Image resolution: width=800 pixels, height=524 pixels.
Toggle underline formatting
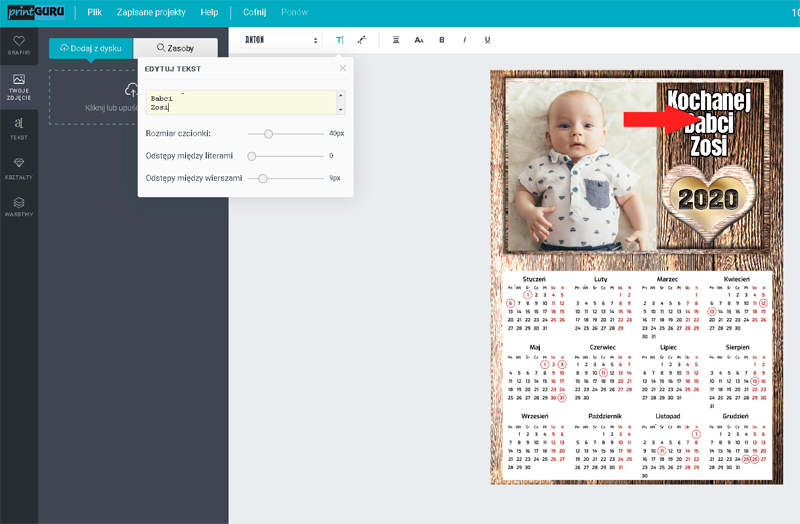tap(487, 40)
